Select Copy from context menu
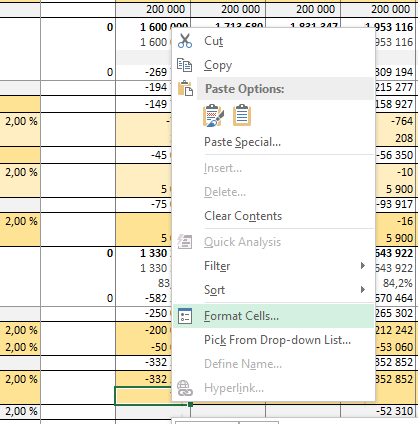 tap(273, 65)
